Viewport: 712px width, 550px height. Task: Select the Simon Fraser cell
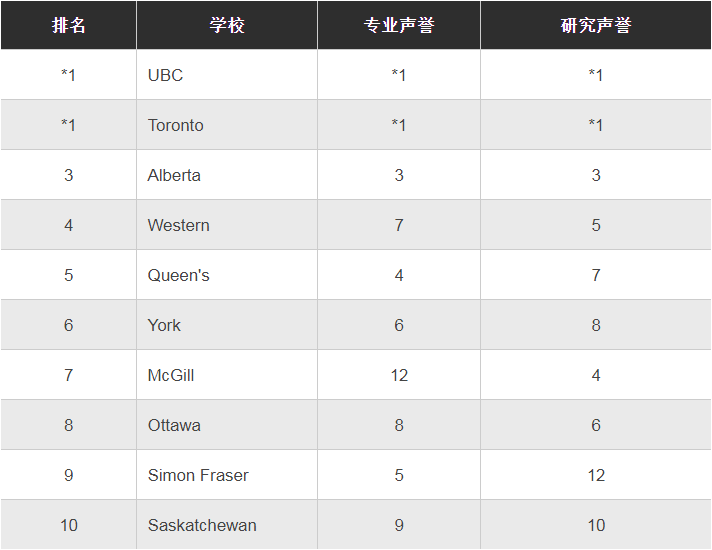click(198, 475)
